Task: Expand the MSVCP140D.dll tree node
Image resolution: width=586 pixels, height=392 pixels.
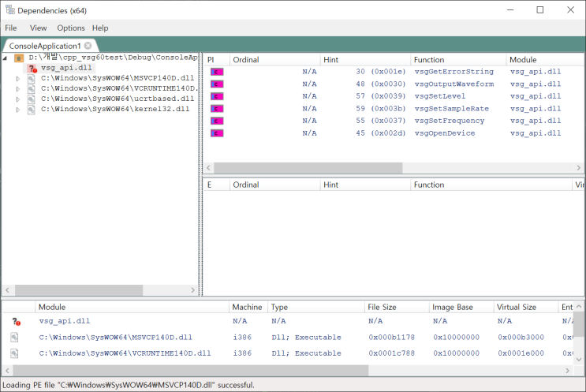Action: click(x=18, y=79)
